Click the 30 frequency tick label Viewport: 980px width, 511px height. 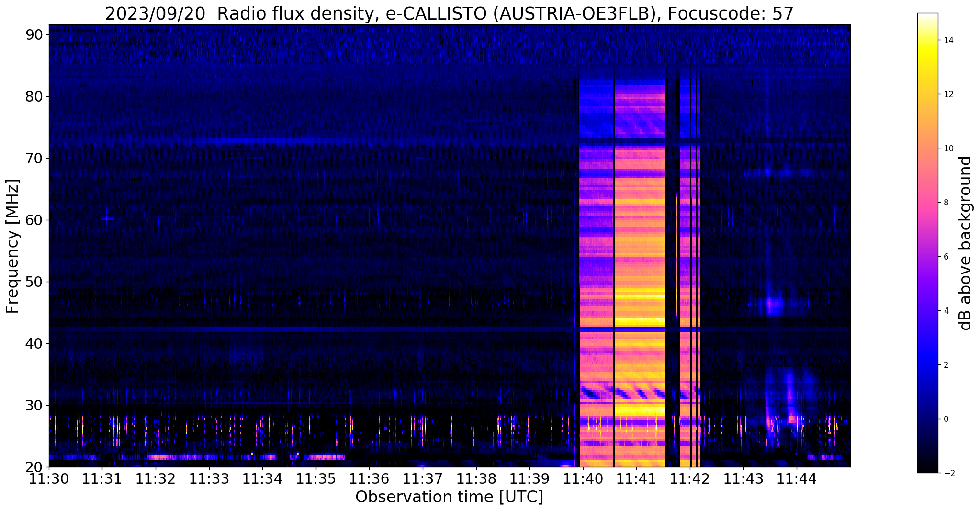tap(35, 406)
